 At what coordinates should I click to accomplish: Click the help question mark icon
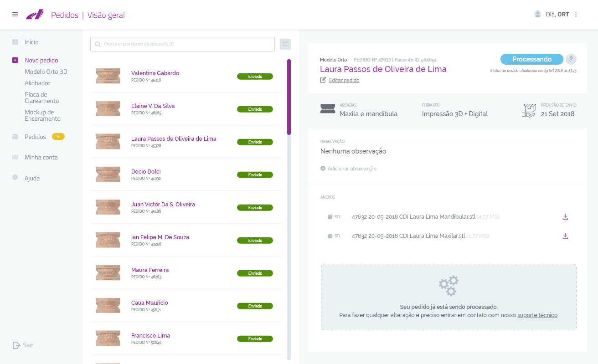[571, 59]
